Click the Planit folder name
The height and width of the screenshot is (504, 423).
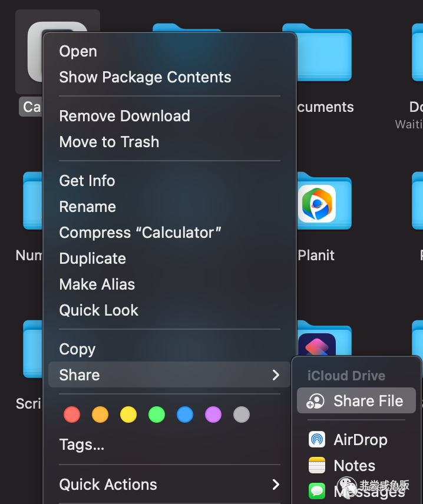pos(316,256)
